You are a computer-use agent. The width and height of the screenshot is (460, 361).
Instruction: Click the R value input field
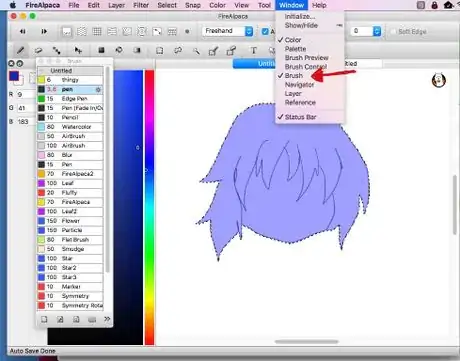[25, 95]
